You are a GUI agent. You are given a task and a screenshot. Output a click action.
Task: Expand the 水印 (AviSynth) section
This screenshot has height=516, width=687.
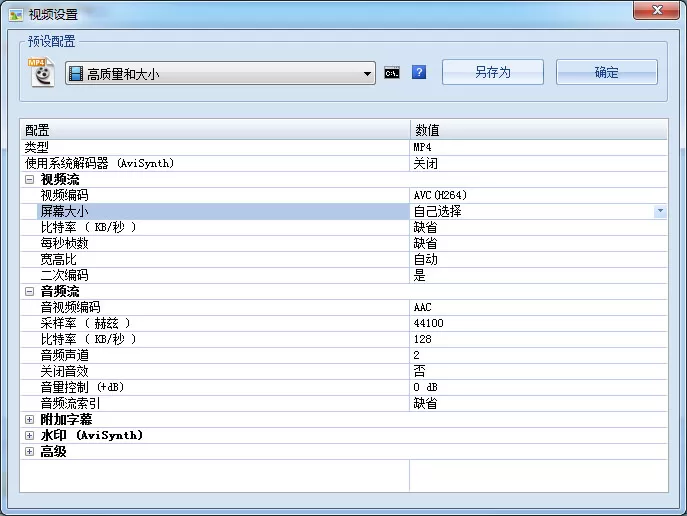29,435
